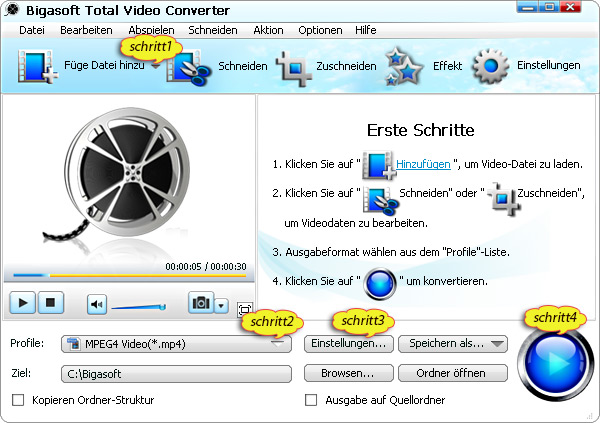Viewport: 600px width, 423px height.
Task: Adjust the volume slider
Action: click(x=139, y=307)
